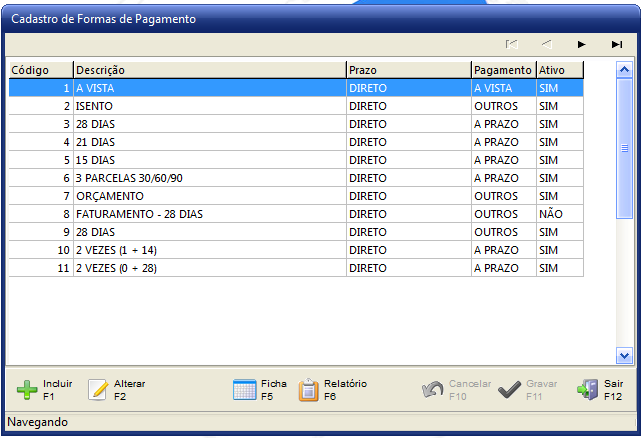Open the Ficha calendar grid icon
This screenshot has width=643, height=438.
coord(244,390)
